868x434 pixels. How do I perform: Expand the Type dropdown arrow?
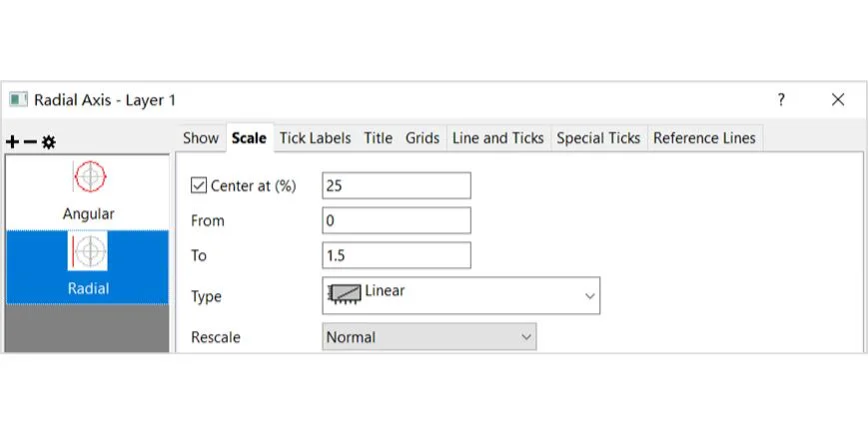pyautogui.click(x=590, y=296)
